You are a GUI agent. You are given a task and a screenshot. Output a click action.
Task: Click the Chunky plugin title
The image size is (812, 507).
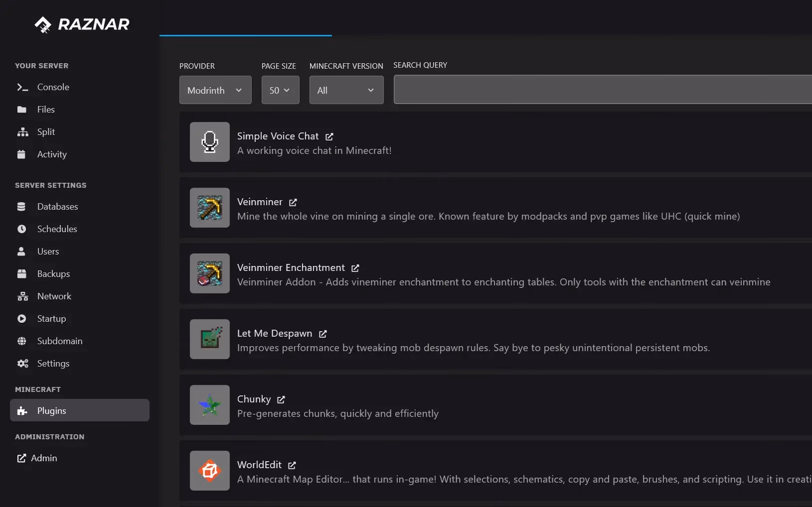tap(254, 399)
